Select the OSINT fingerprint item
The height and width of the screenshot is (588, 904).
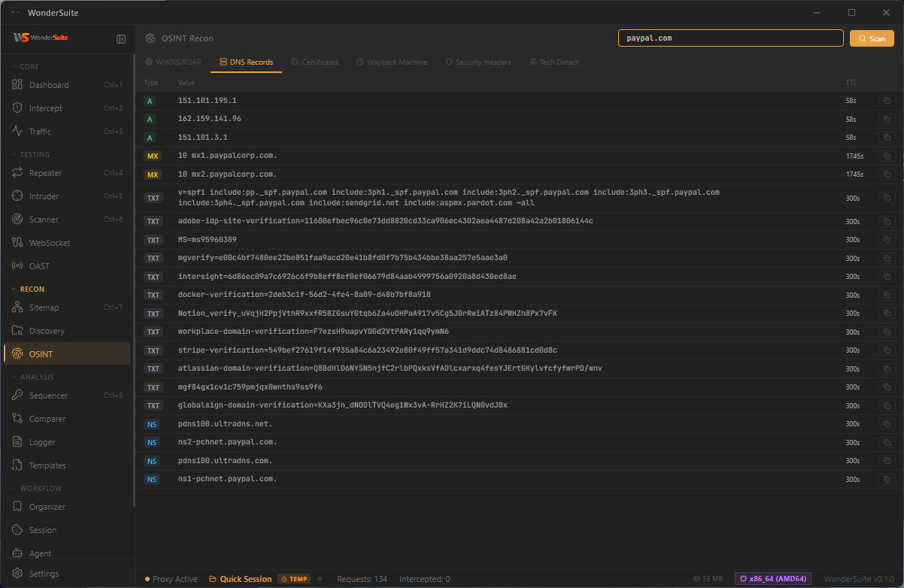point(66,354)
